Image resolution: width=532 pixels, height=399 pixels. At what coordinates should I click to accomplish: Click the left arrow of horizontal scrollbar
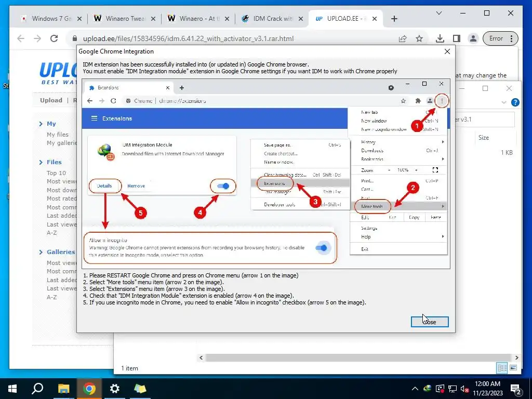point(201,357)
